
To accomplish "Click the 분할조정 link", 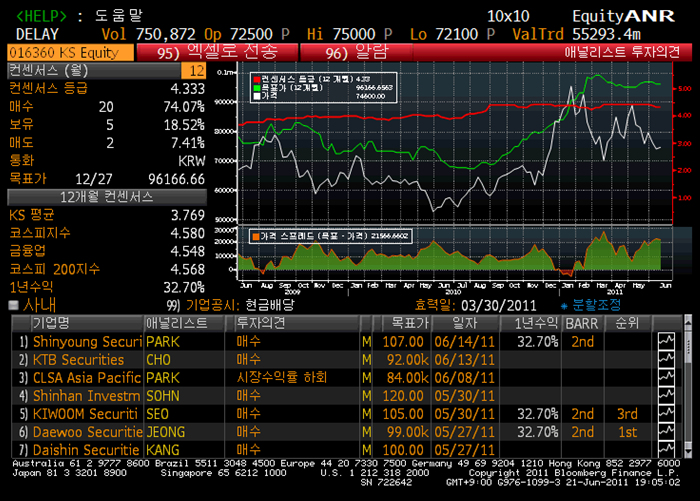I will coord(591,305).
